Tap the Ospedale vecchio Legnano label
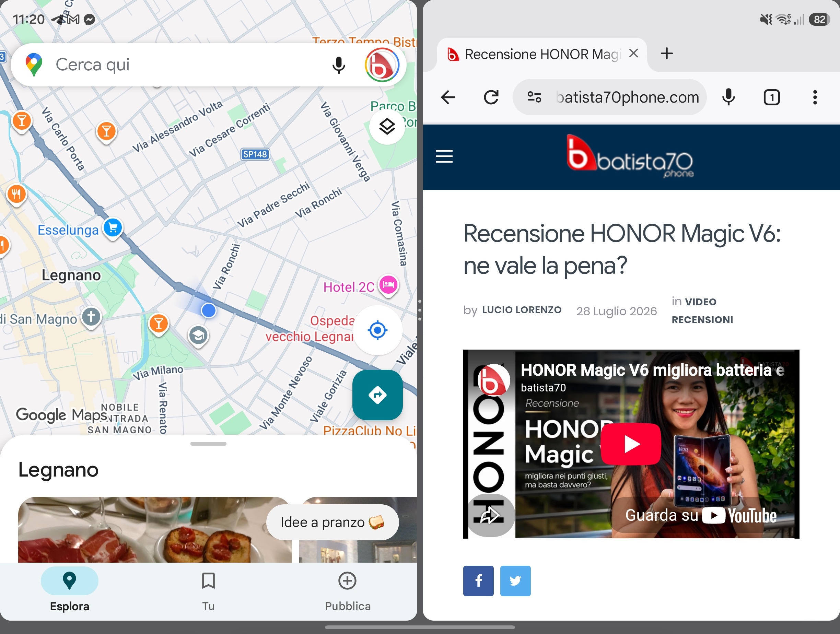Image resolution: width=840 pixels, height=634 pixels. pyautogui.click(x=310, y=329)
